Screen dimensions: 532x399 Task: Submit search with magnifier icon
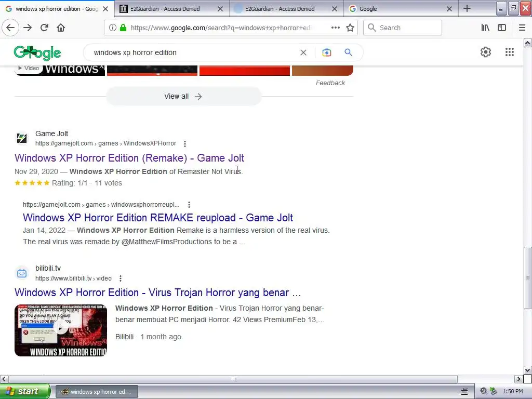349,52
